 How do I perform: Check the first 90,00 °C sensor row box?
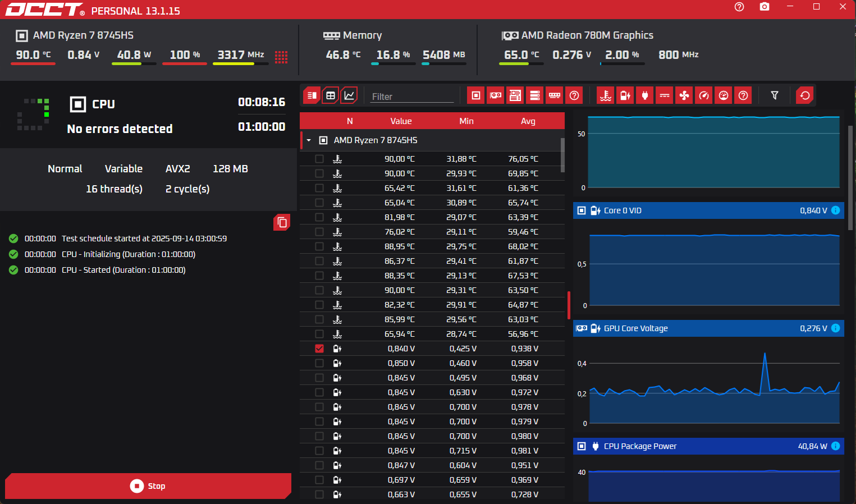tap(319, 159)
